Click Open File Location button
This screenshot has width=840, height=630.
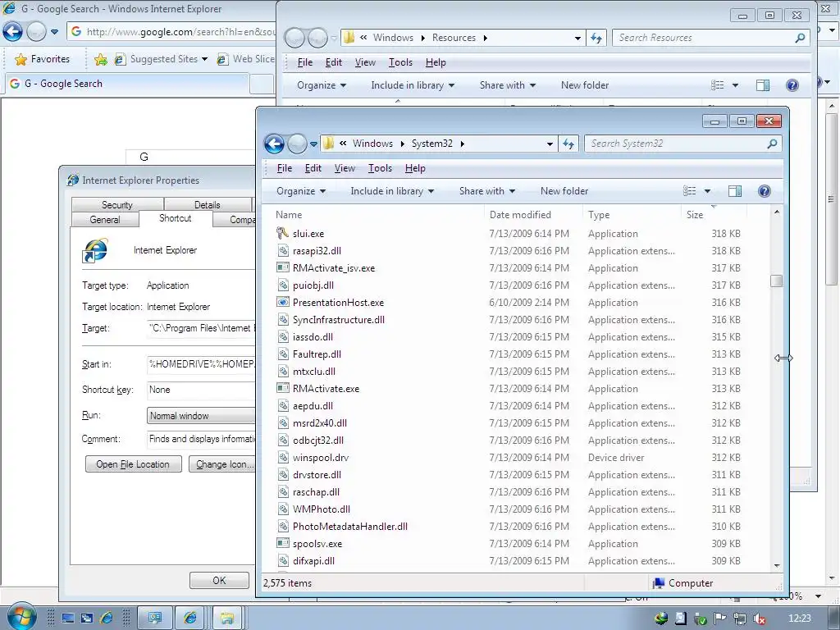click(133, 464)
